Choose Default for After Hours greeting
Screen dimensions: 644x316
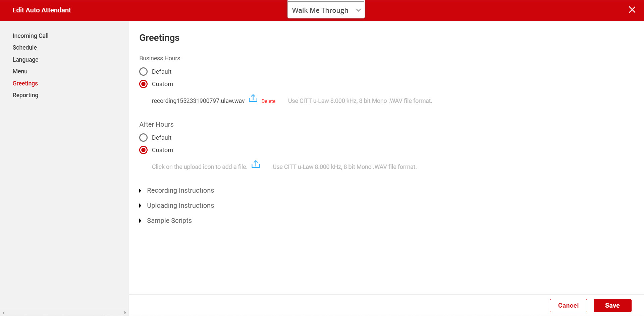(x=143, y=138)
